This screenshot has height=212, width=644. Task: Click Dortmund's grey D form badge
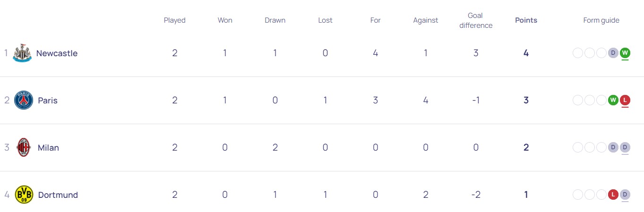coord(625,195)
